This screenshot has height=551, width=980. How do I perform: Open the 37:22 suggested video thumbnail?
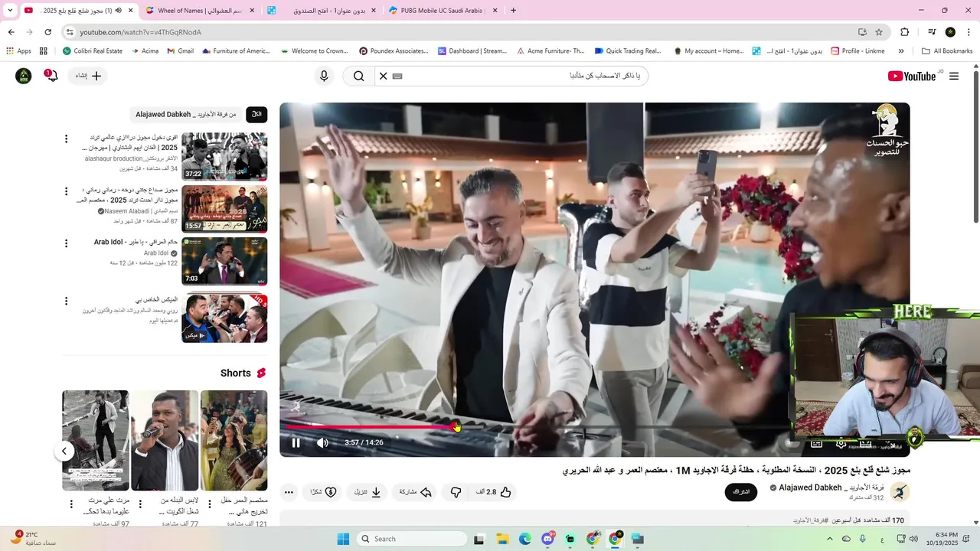[224, 156]
